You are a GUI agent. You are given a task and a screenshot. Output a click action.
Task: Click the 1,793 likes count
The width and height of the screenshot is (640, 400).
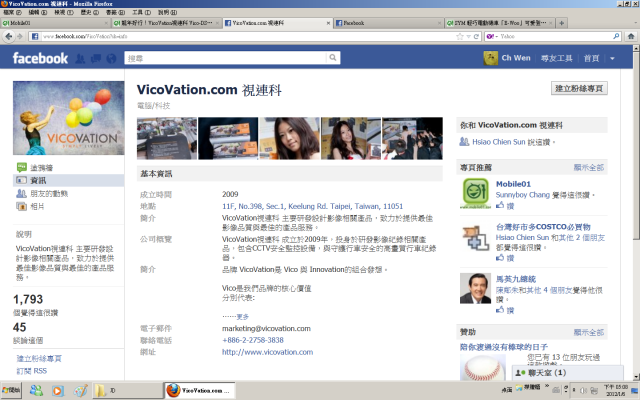click(28, 299)
